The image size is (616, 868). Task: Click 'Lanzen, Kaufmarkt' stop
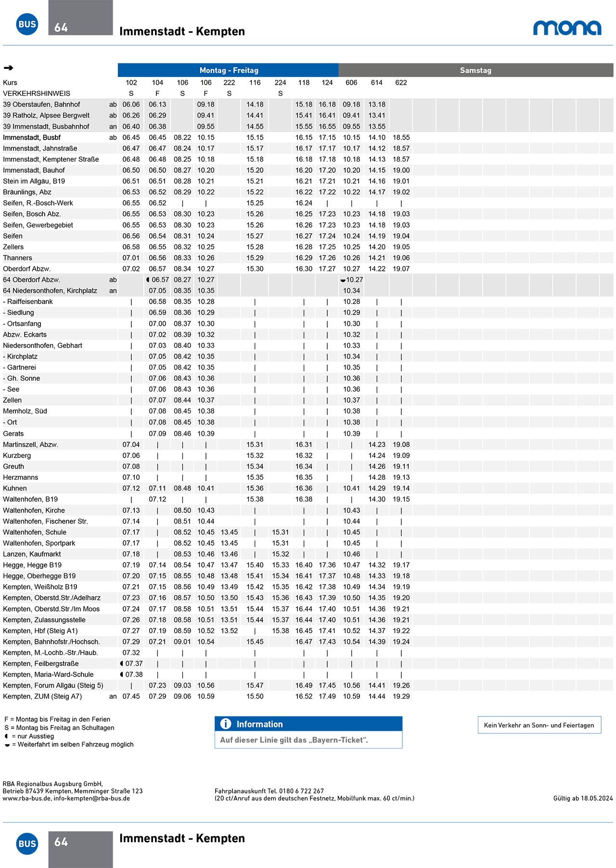click(x=32, y=554)
